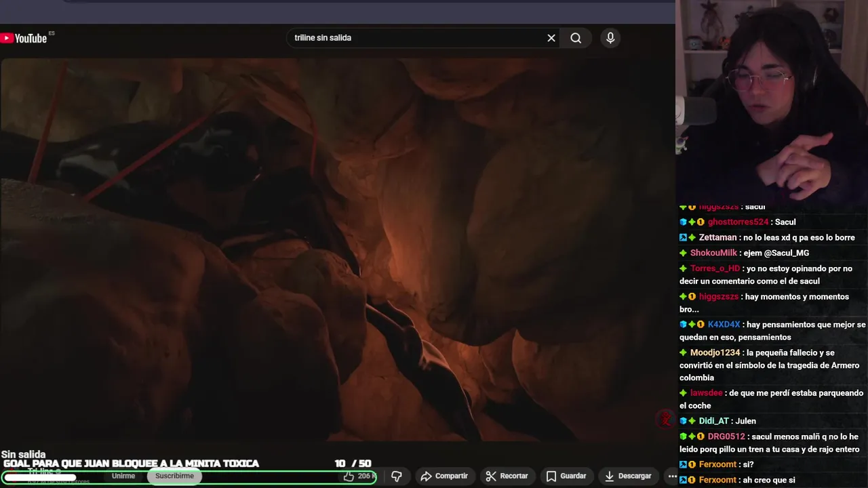
Task: Click the magnifying glass search button
Action: click(576, 38)
